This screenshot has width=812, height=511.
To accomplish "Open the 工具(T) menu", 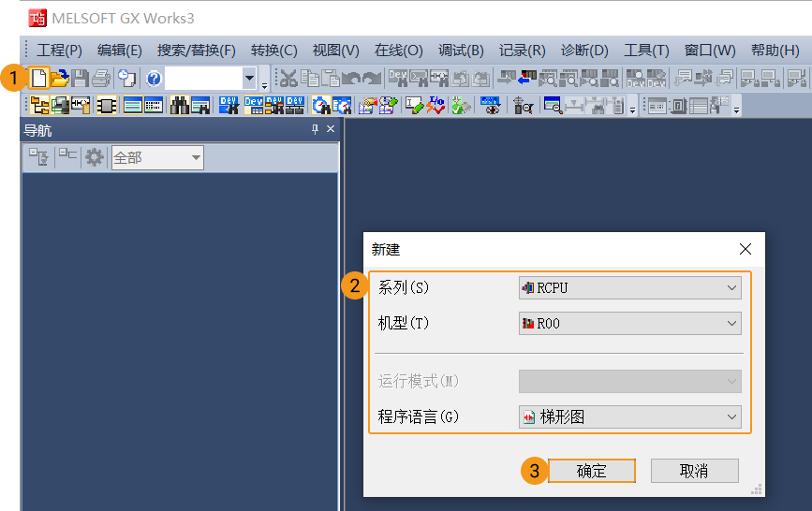I will pyautogui.click(x=646, y=51).
